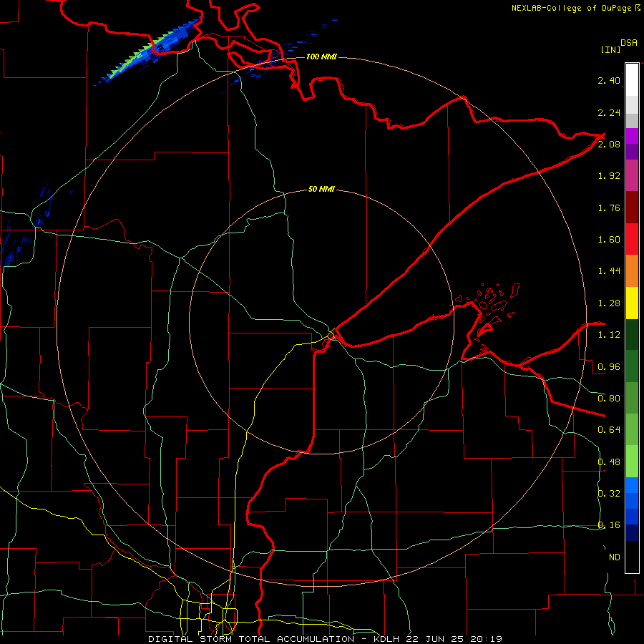Click the 50 NMI range ring label
Viewport: 644px width, 644px height.
pos(321,190)
